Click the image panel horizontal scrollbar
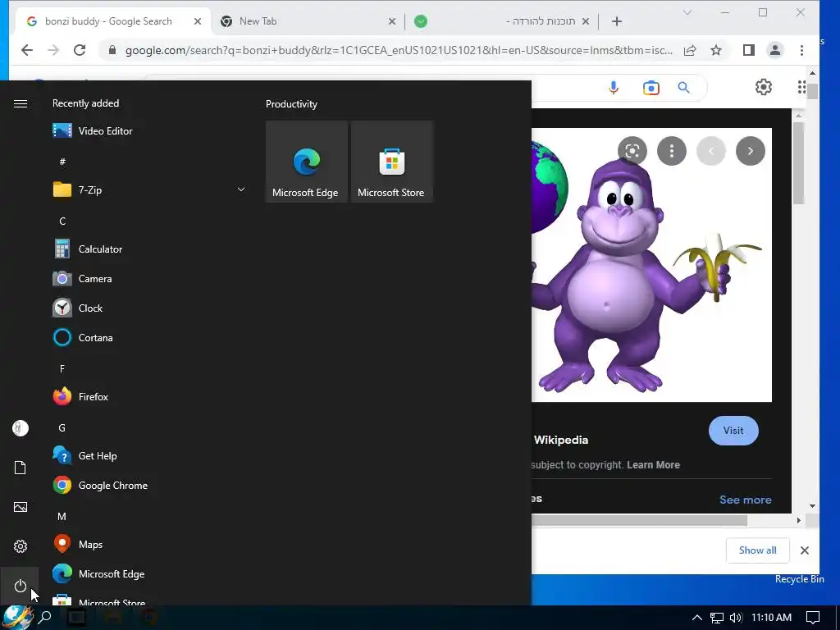840x630 pixels. (640, 520)
